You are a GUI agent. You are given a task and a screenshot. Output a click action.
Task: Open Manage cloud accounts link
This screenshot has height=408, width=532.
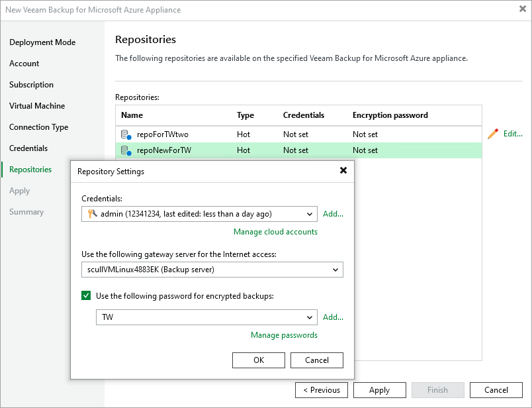(x=275, y=232)
